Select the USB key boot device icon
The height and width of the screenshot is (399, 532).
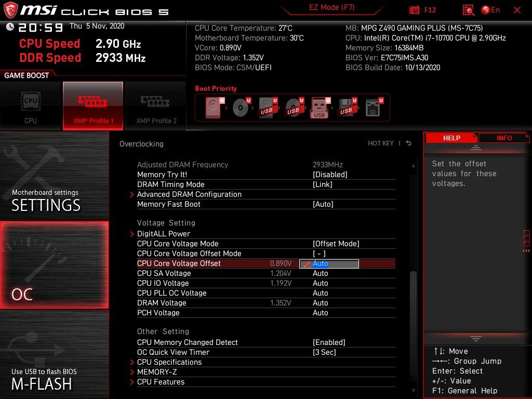click(x=320, y=108)
